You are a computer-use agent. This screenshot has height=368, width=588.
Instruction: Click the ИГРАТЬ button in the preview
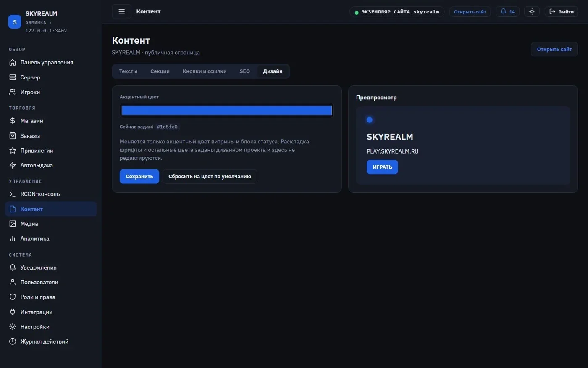382,167
